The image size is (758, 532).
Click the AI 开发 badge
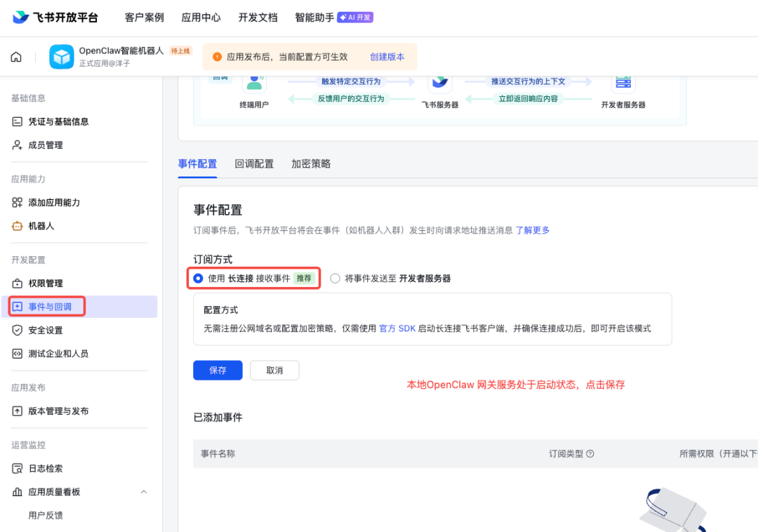[x=355, y=18]
